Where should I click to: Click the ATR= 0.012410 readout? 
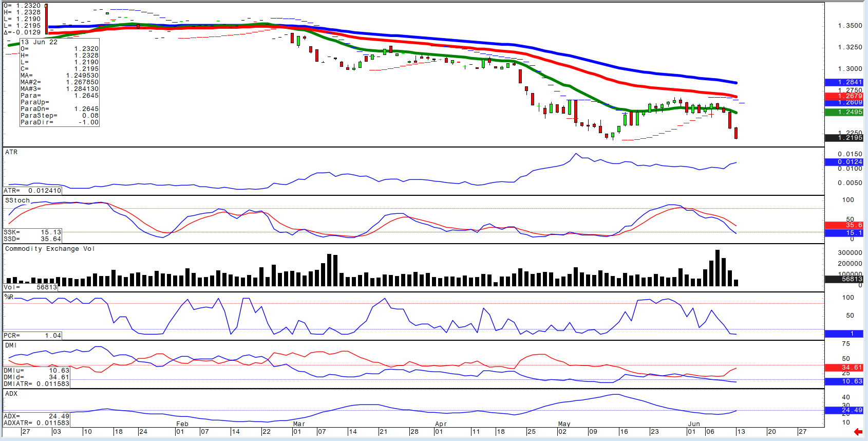[32, 191]
